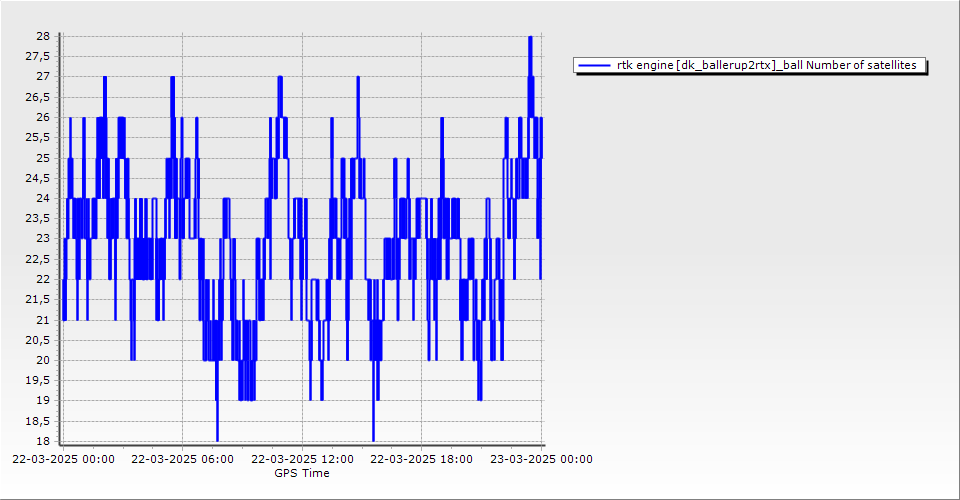Viewport: 960px width, 500px height.
Task: Click the blue line sample in legend
Action: [x=595, y=65]
